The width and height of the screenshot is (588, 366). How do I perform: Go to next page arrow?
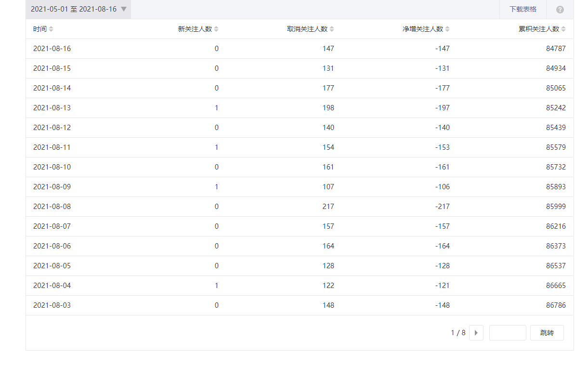pos(476,333)
